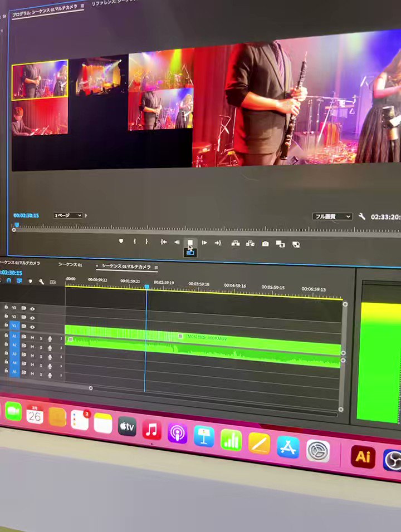Screen dimensions: 401x532
Task: Click the Lift button
Action: point(235,243)
